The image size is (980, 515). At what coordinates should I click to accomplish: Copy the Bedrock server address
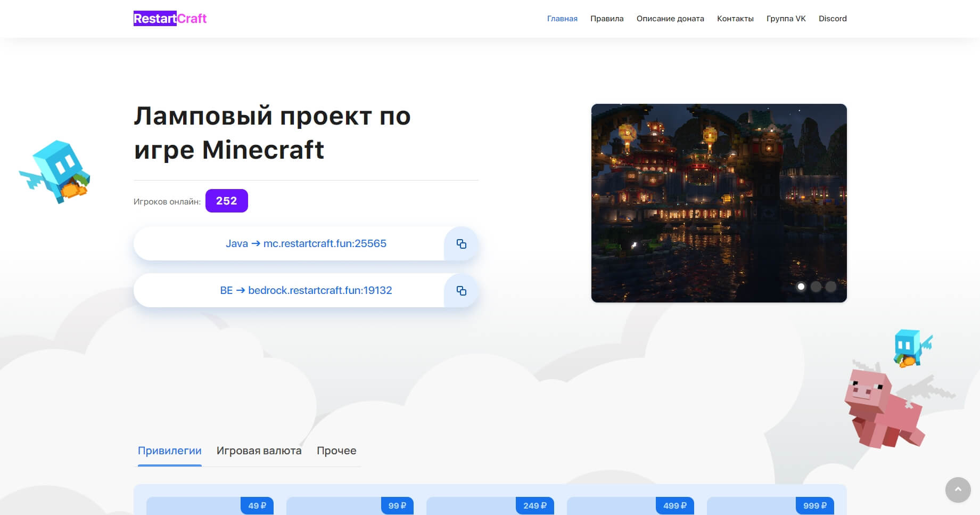[x=461, y=291]
